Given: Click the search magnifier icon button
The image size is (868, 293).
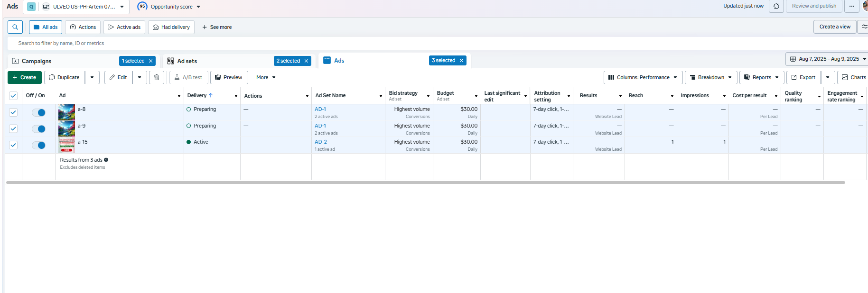Looking at the screenshot, I should [x=15, y=27].
